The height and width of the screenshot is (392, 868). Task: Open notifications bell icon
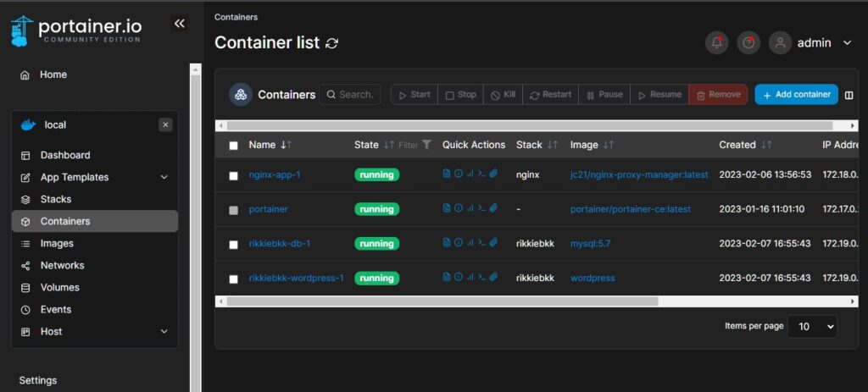[x=717, y=42]
